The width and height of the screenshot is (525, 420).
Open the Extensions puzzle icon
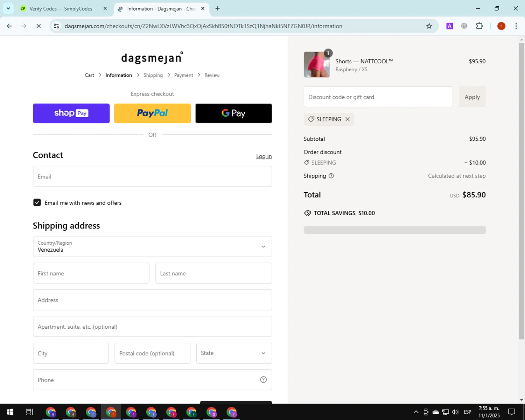pos(479,26)
